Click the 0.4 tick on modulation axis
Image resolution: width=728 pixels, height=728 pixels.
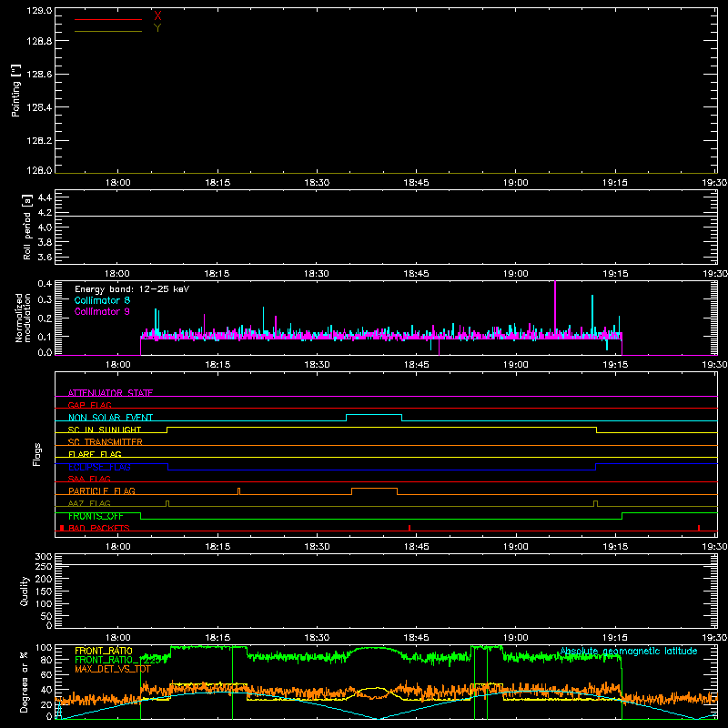(45, 284)
